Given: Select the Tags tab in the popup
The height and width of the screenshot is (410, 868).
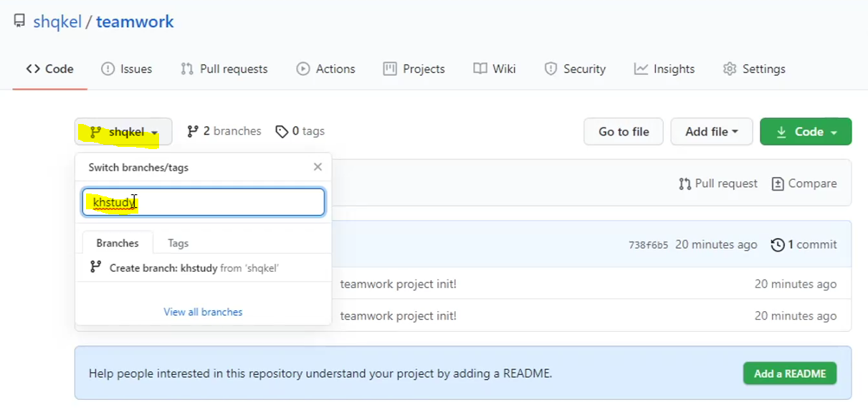Looking at the screenshot, I should (x=178, y=243).
